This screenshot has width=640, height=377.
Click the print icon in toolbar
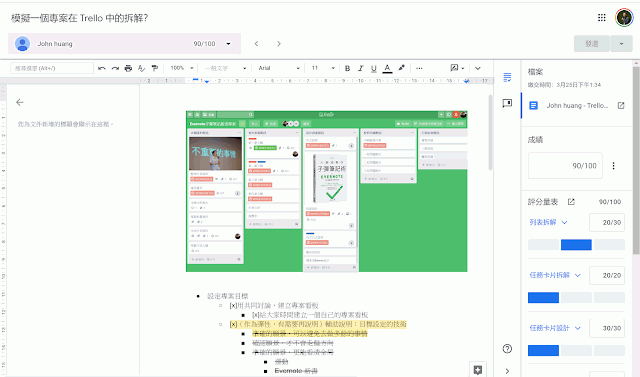point(128,68)
